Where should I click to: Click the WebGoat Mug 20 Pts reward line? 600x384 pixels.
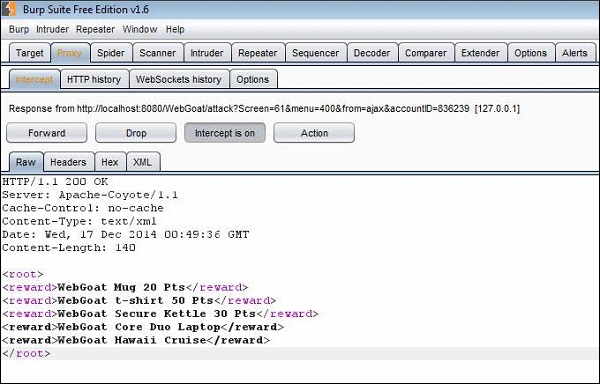point(125,287)
